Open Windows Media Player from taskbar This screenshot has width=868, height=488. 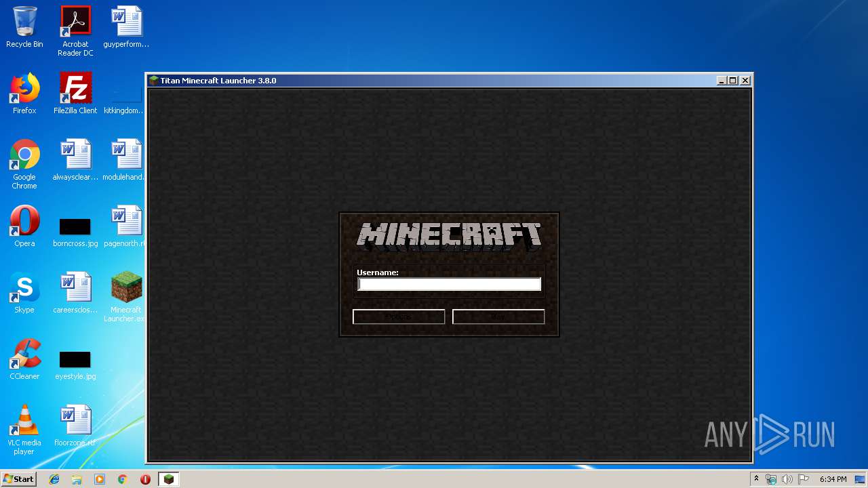pos(100,479)
